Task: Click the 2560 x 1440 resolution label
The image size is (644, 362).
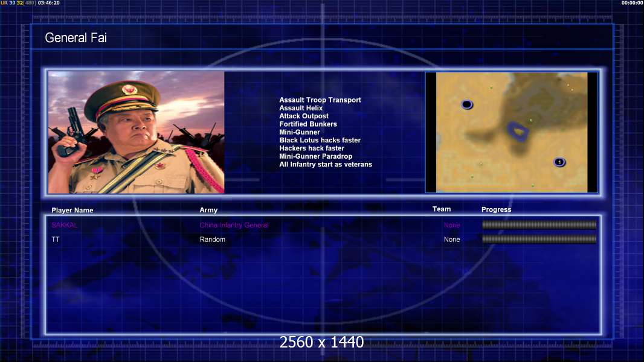Action: point(321,342)
